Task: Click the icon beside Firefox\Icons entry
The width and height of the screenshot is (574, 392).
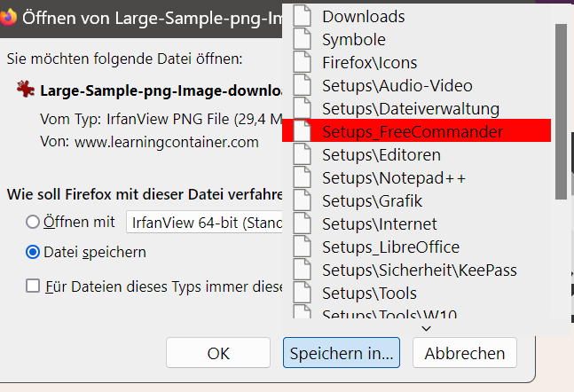Action: pyautogui.click(x=303, y=62)
